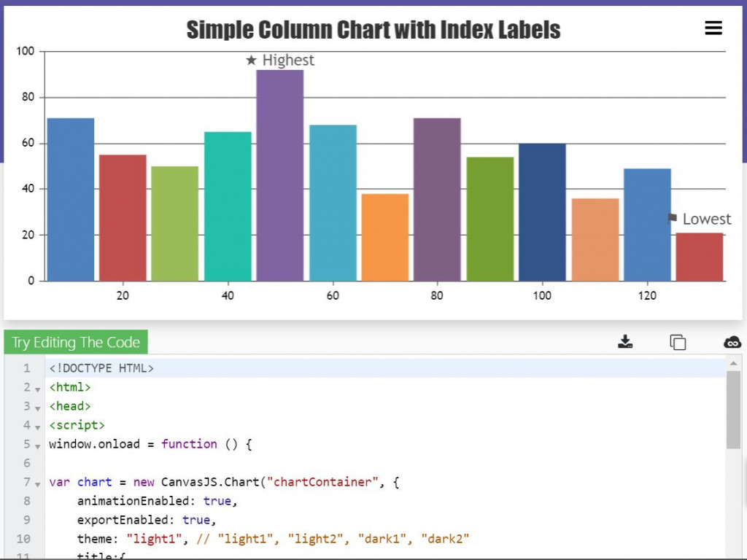Fold the <script> block on line 4
Image resolution: width=747 pixels, height=560 pixels.
tap(37, 427)
